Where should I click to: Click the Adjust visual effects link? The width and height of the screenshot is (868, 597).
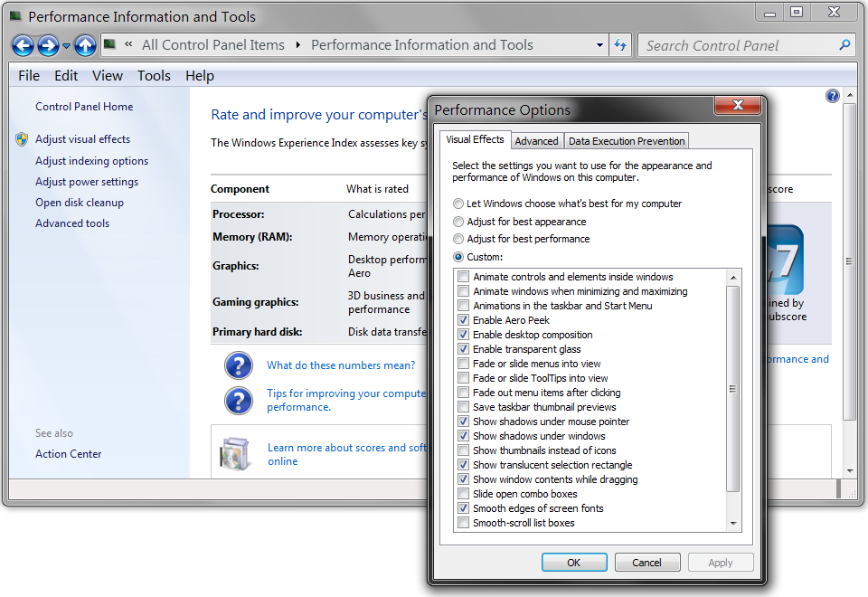(x=83, y=139)
